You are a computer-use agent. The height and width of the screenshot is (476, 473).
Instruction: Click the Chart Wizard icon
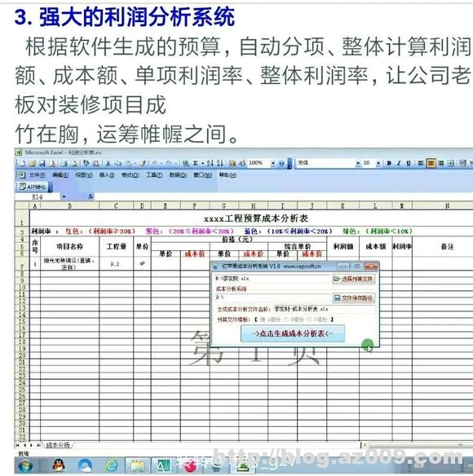click(232, 163)
